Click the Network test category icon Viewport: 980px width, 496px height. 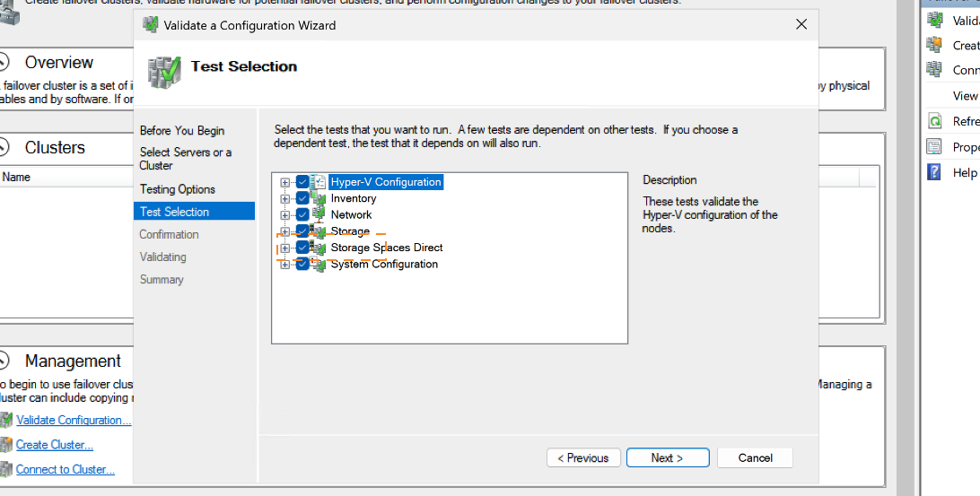(x=318, y=215)
